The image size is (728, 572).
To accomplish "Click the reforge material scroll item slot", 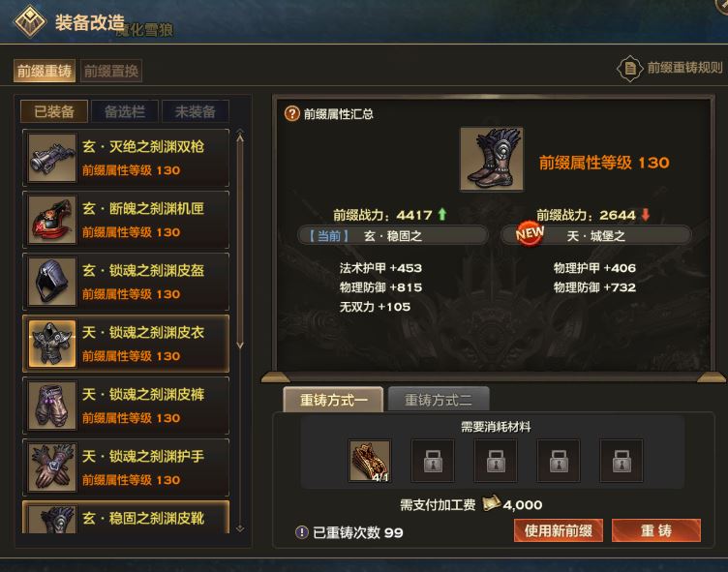I will [x=370, y=461].
